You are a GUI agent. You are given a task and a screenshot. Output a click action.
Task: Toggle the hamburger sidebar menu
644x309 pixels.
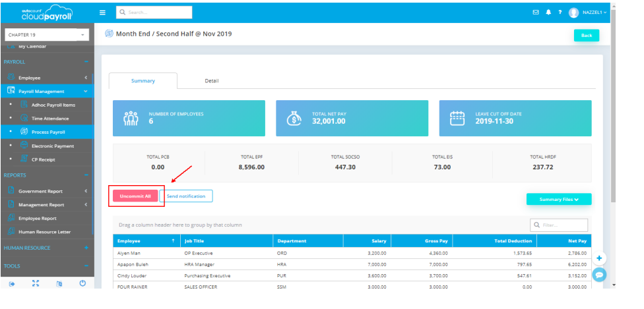click(102, 13)
